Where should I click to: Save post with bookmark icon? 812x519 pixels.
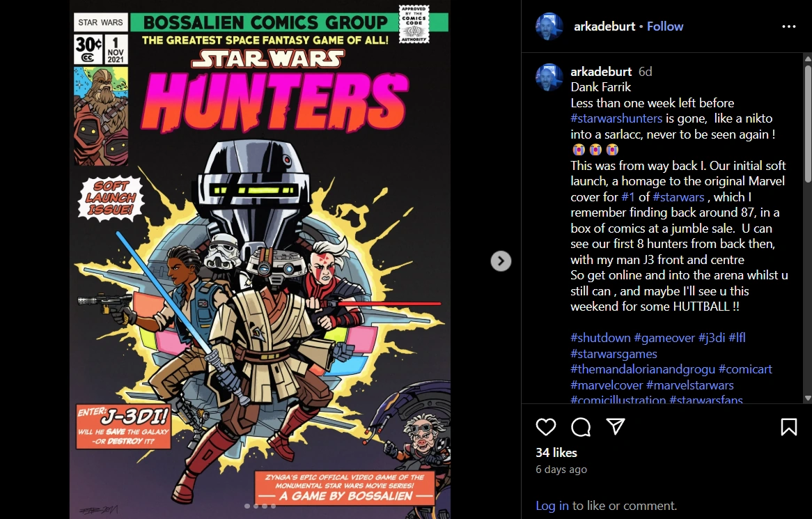point(789,427)
